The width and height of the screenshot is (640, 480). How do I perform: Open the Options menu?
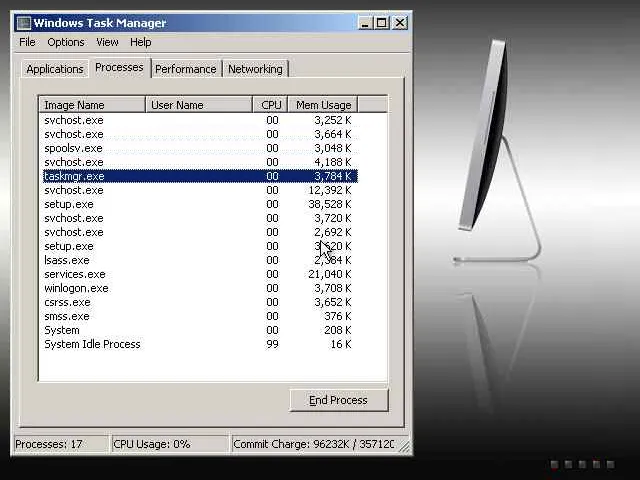66,42
